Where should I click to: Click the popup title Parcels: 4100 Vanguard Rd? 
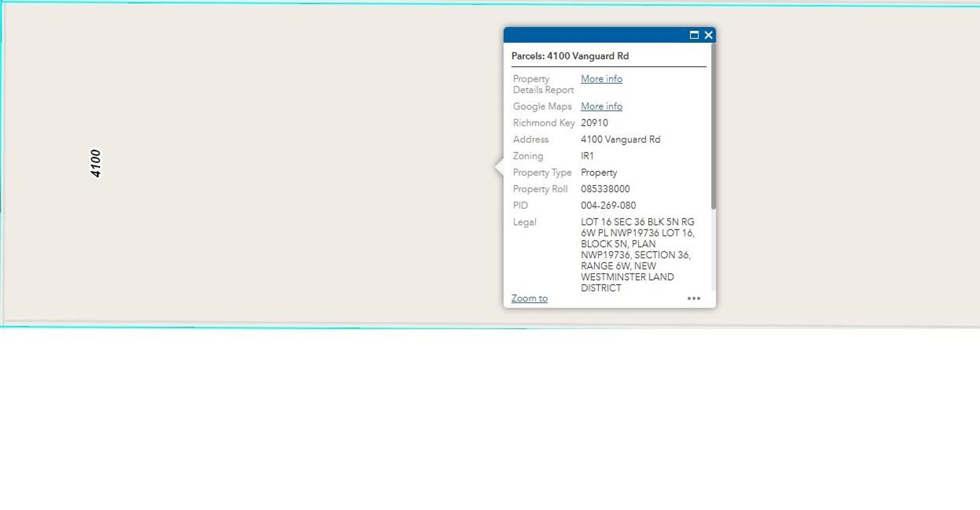click(570, 56)
